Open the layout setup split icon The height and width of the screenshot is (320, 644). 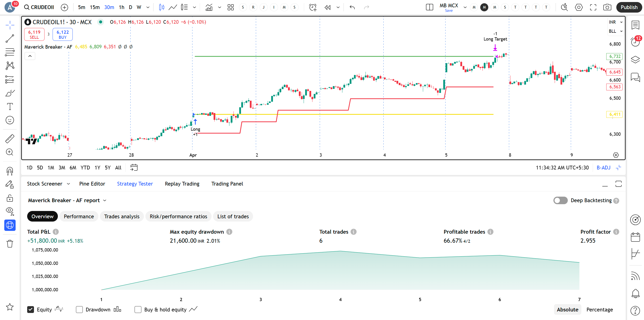[429, 7]
